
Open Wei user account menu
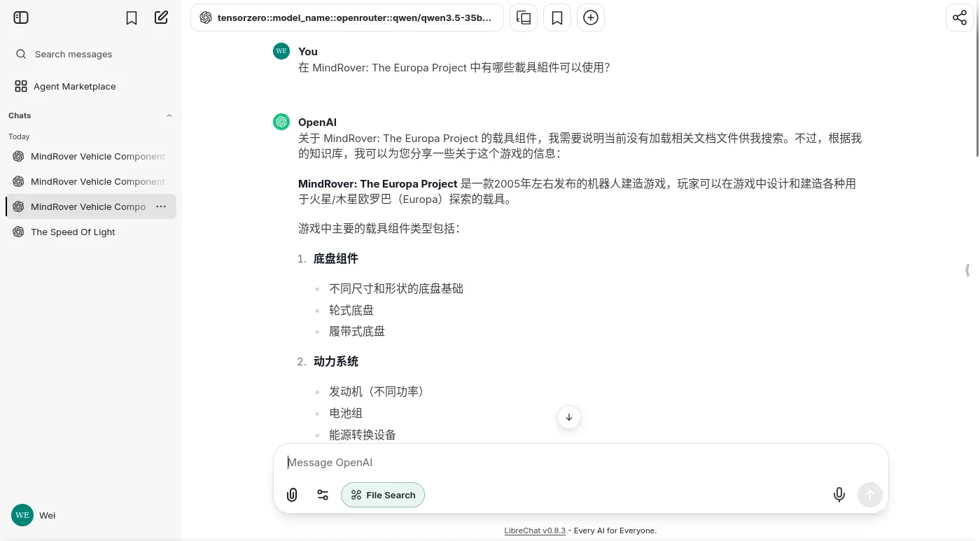46,515
